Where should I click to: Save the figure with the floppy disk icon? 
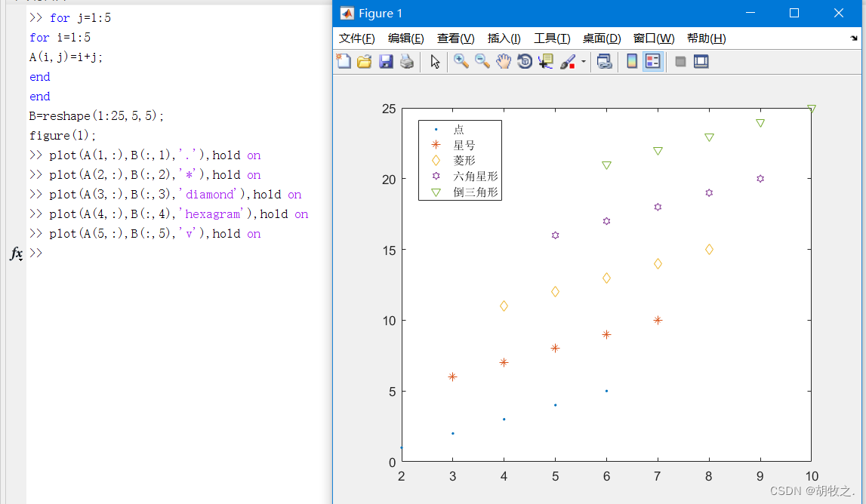point(386,61)
